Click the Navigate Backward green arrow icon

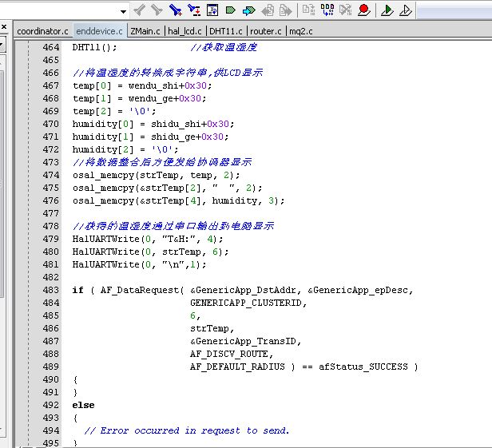(231, 10)
